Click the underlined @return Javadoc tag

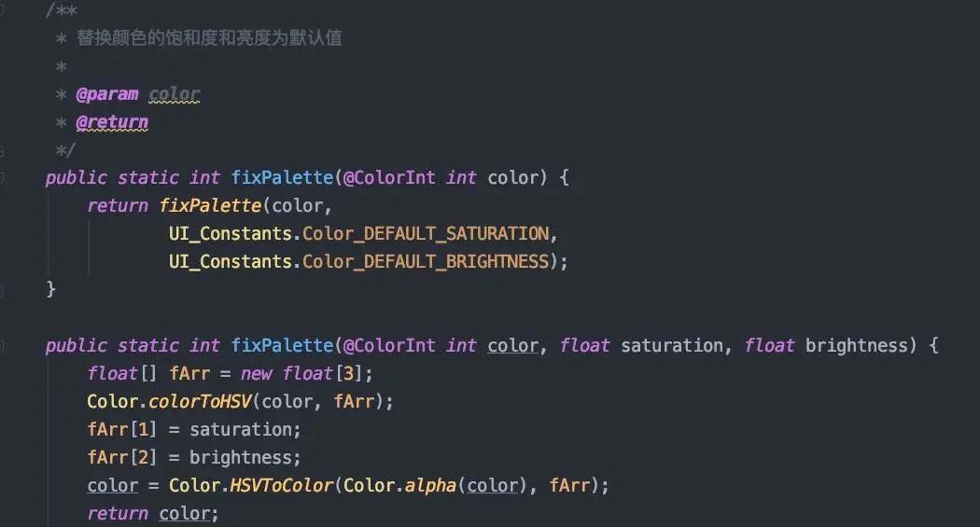click(x=112, y=122)
